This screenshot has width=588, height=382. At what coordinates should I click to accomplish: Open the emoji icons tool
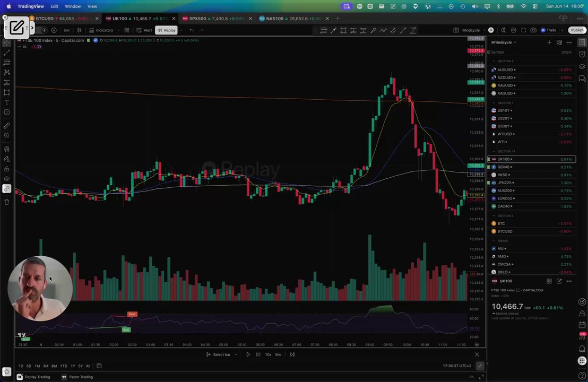coord(7,112)
